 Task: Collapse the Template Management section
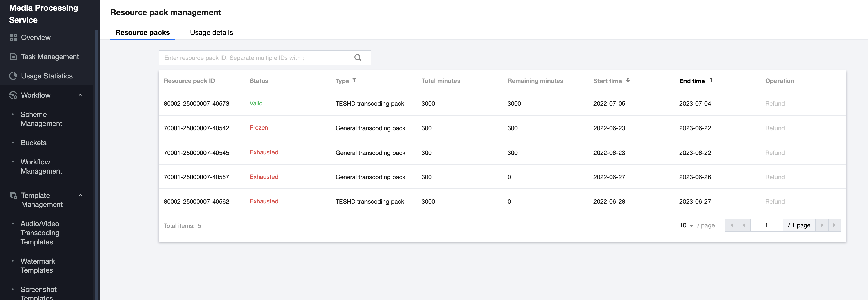coord(80,195)
